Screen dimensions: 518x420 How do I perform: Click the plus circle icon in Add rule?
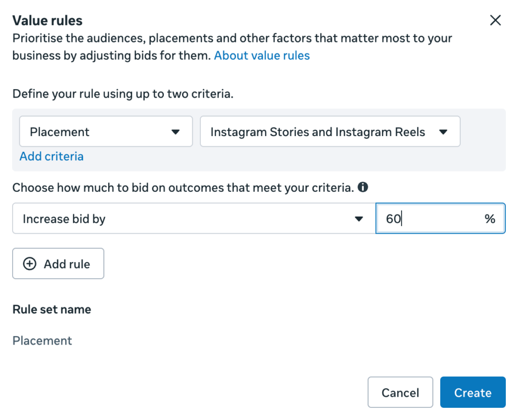(30, 264)
